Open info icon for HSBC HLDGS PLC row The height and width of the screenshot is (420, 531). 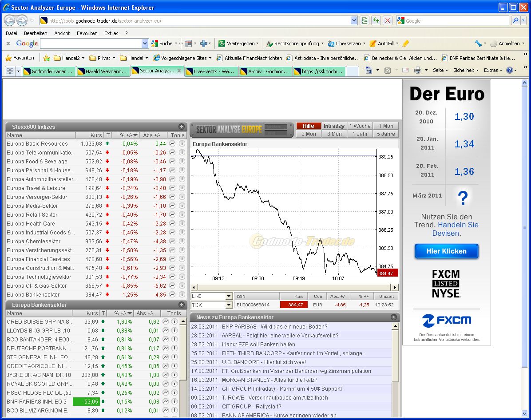pos(174,392)
